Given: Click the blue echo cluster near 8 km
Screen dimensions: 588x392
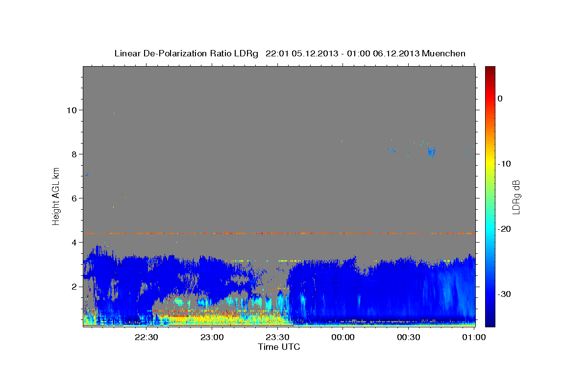Looking at the screenshot, I should point(431,151).
